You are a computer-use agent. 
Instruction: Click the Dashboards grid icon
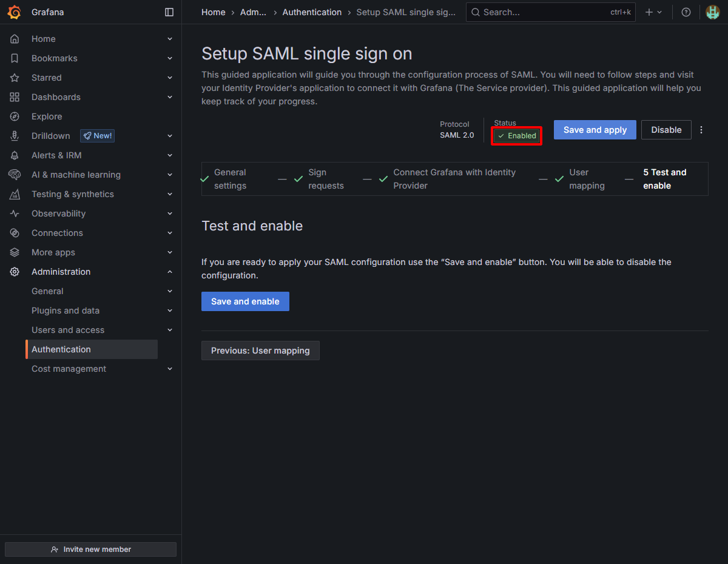(x=15, y=97)
